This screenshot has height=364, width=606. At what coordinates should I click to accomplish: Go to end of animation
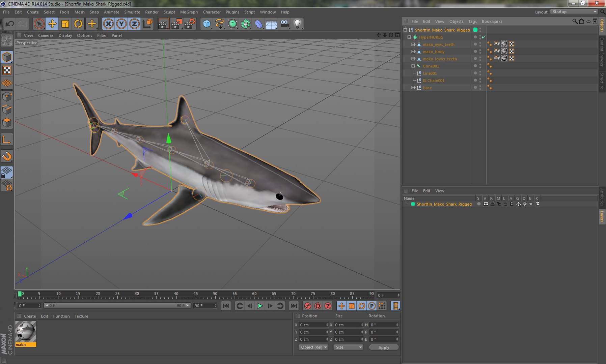coord(294,306)
